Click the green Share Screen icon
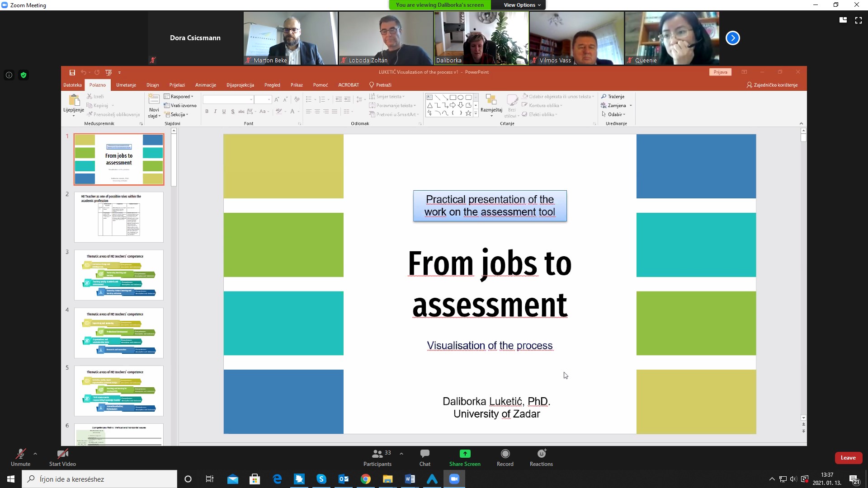The height and width of the screenshot is (488, 868). (x=465, y=454)
